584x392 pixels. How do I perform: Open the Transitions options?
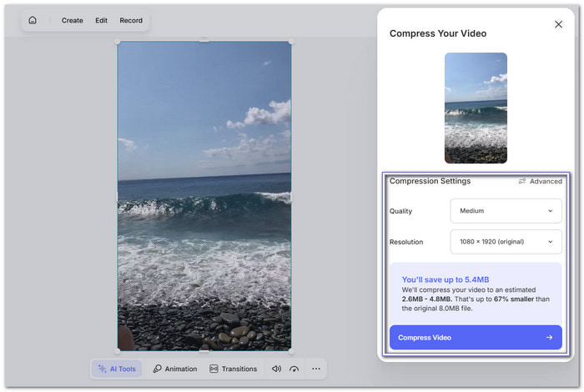(234, 369)
